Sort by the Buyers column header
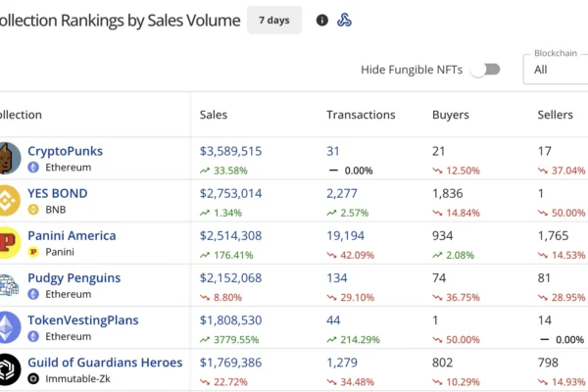The height and width of the screenshot is (392, 588). coord(451,115)
